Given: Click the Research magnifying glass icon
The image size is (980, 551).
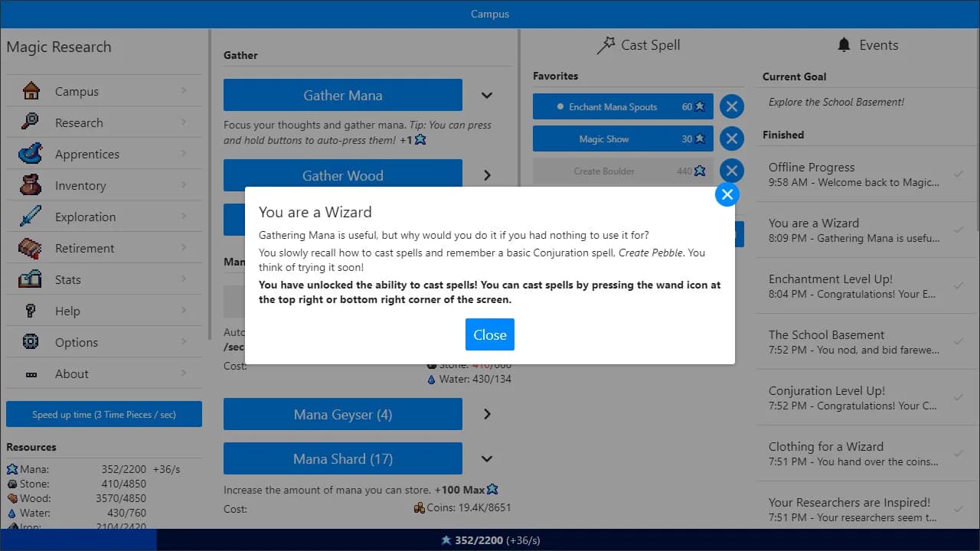Looking at the screenshot, I should [31, 122].
